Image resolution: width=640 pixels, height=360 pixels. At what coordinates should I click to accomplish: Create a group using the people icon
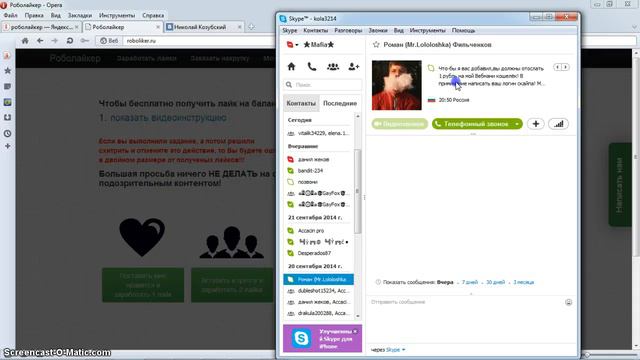coord(333,67)
